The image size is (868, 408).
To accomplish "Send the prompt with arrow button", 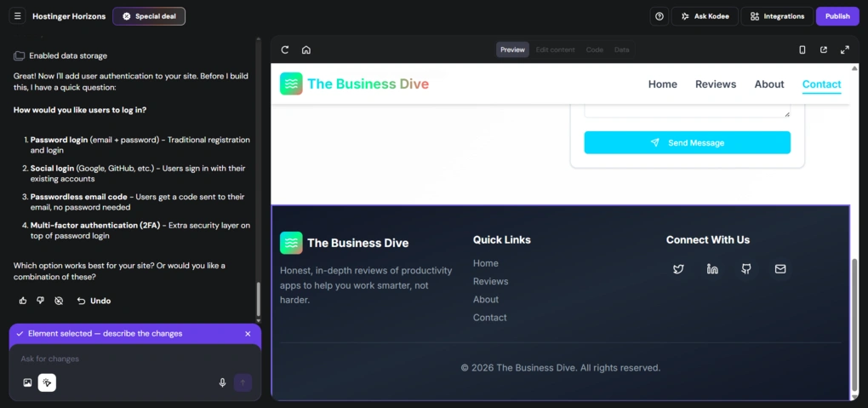I will 243,382.
